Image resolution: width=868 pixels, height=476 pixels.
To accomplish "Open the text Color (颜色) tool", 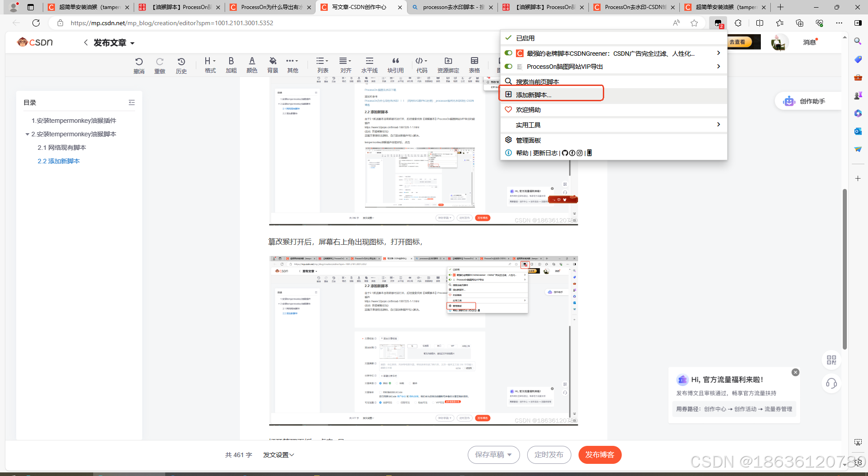I will [x=252, y=65].
